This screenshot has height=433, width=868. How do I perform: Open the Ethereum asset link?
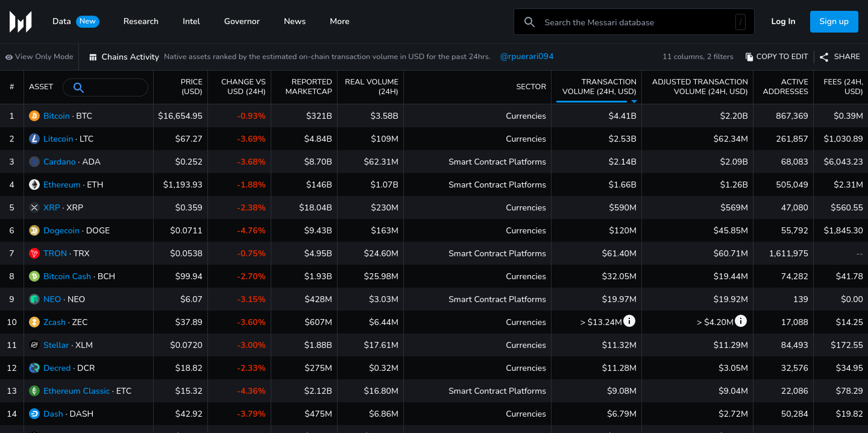click(62, 185)
